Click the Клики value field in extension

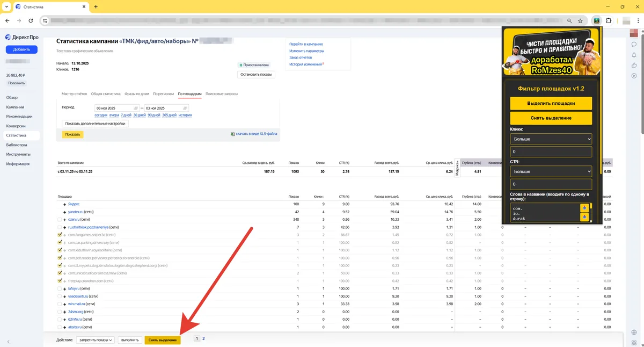tap(551, 152)
